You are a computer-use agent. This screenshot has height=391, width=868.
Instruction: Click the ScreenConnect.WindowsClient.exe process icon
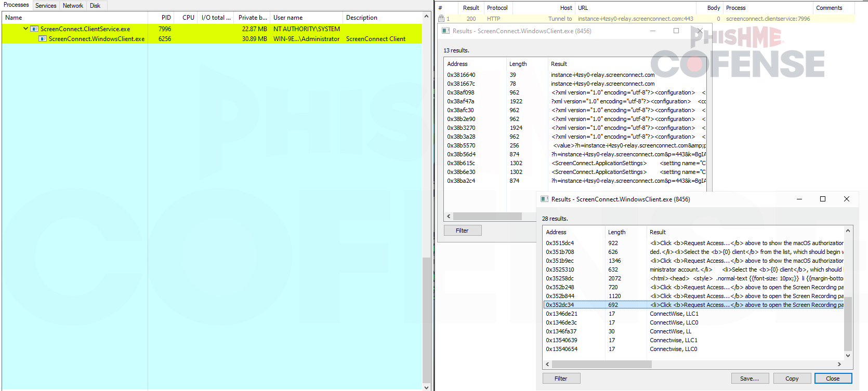point(43,39)
